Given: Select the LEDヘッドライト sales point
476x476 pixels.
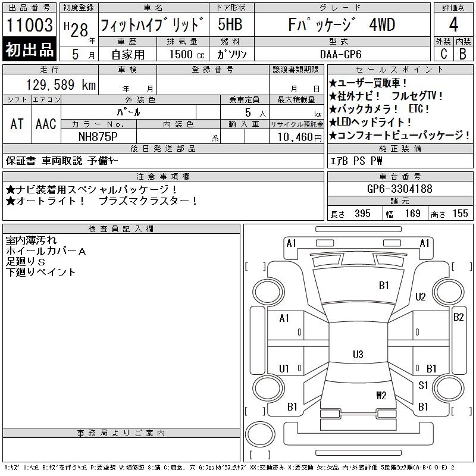Looking at the screenshot, I should coord(370,122).
